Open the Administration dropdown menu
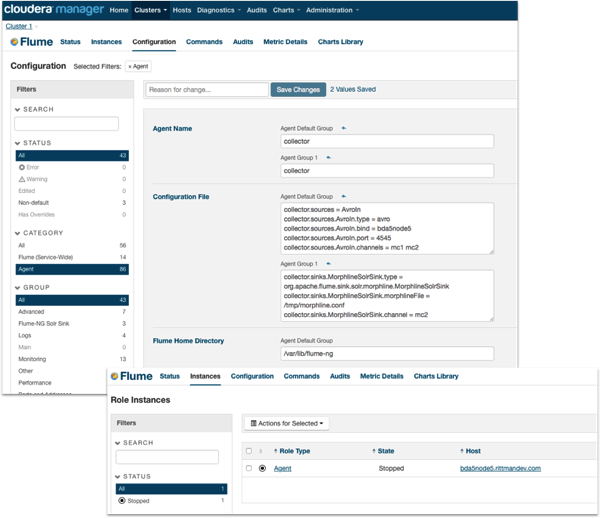600x518 pixels. click(332, 10)
